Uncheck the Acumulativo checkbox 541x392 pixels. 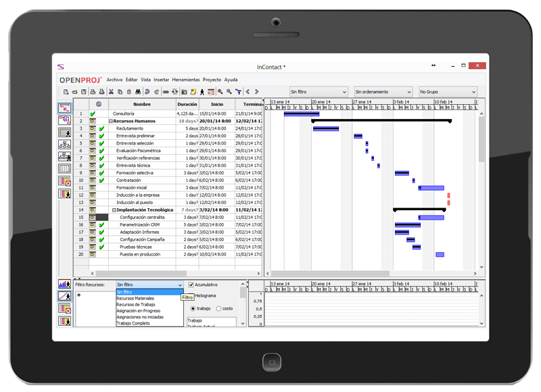pyautogui.click(x=191, y=285)
